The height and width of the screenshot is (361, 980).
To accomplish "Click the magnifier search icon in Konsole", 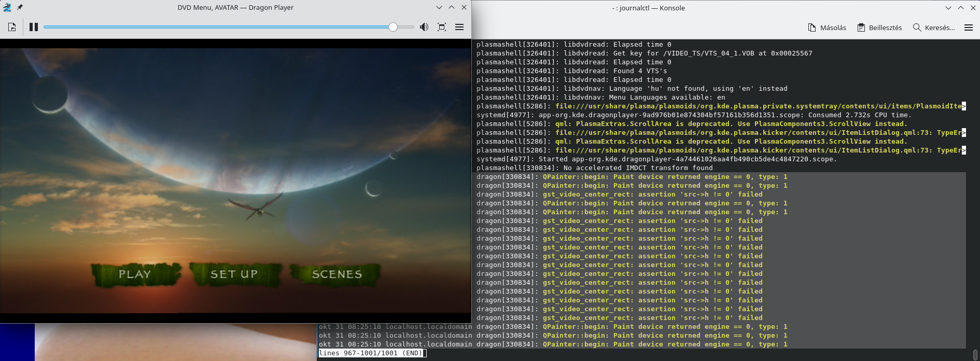I will [x=917, y=27].
